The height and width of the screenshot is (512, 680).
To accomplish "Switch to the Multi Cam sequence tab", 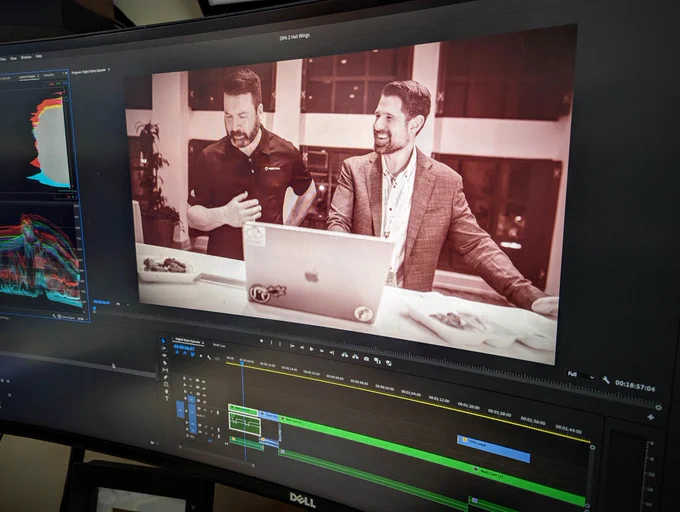I will click(219, 346).
